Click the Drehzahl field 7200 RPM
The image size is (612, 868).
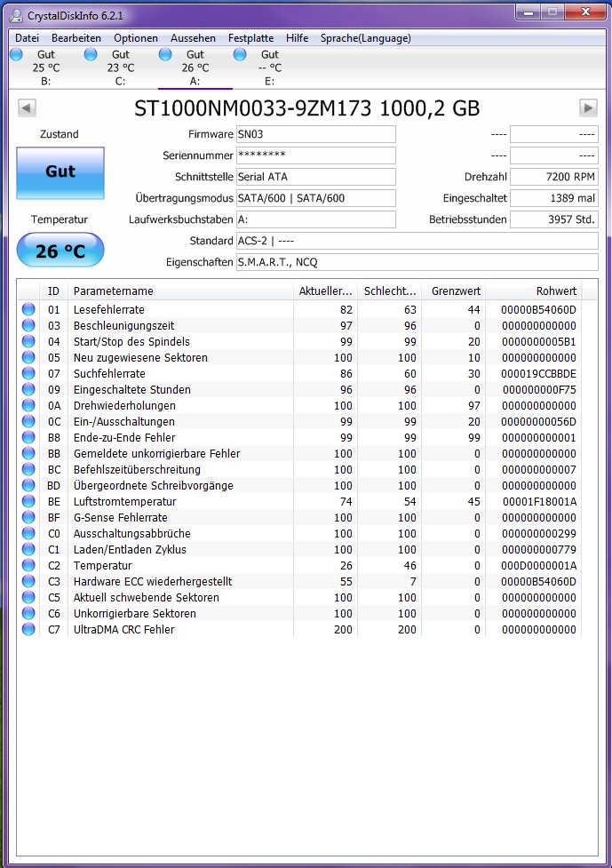coord(554,177)
